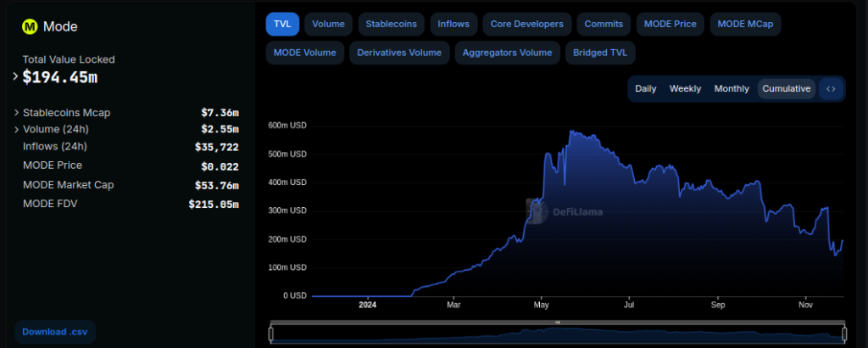Toggle the Inflows chart series

coord(453,24)
